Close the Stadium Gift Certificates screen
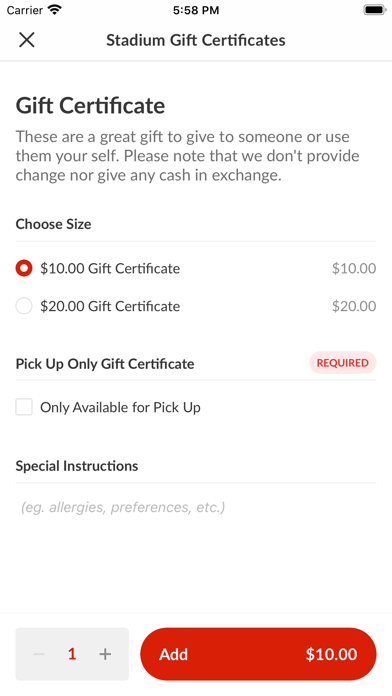The height and width of the screenshot is (696, 392). click(x=27, y=40)
